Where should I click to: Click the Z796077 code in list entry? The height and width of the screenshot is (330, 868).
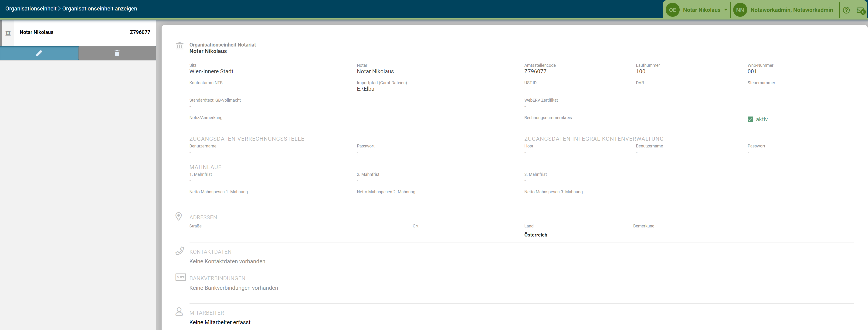tap(140, 32)
